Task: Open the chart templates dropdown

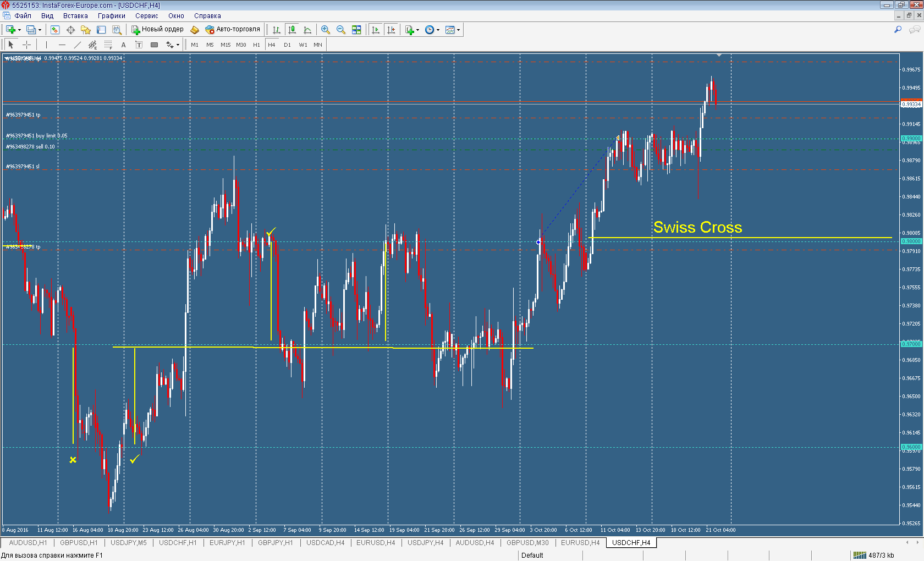Action: 458,30
